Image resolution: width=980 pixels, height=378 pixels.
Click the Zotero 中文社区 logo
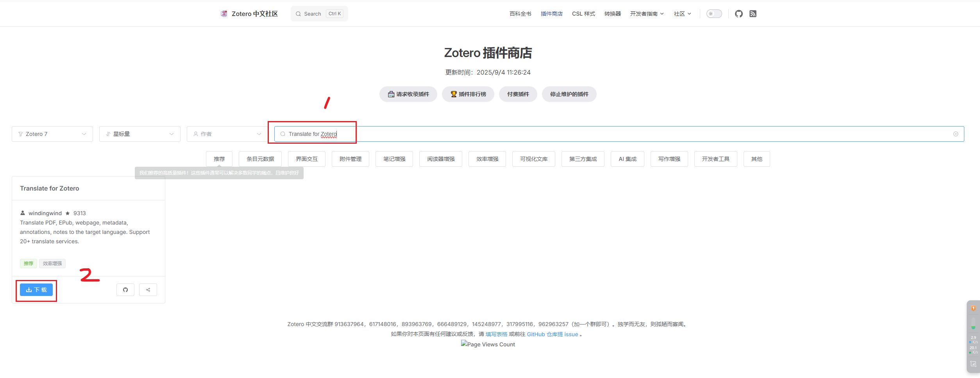(x=249, y=14)
